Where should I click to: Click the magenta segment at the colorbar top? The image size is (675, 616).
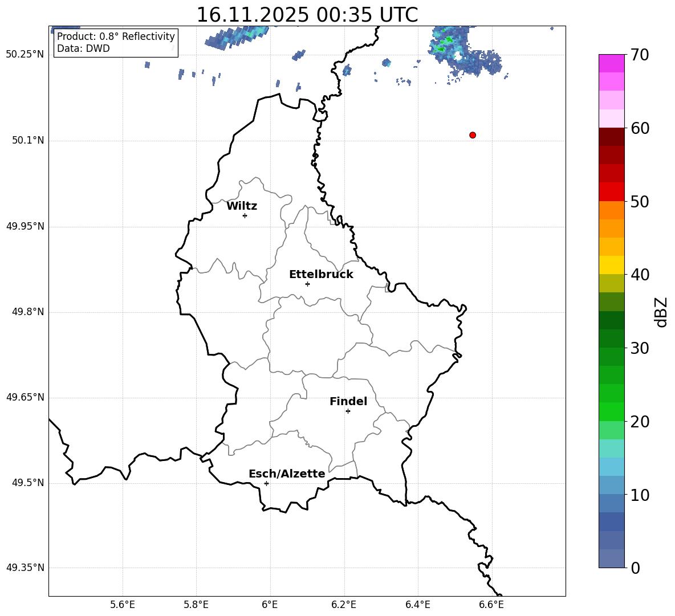pyautogui.click(x=611, y=63)
